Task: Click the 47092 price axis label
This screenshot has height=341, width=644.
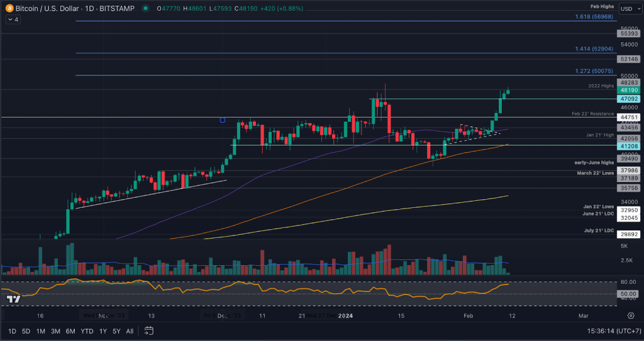Action: (x=628, y=99)
